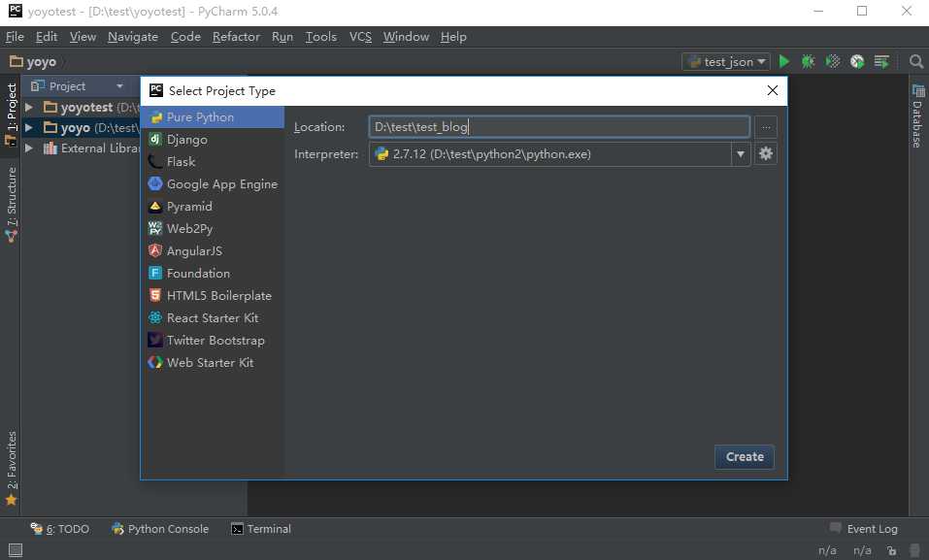The image size is (929, 560).
Task: Open the Database tool window
Action: [917, 116]
